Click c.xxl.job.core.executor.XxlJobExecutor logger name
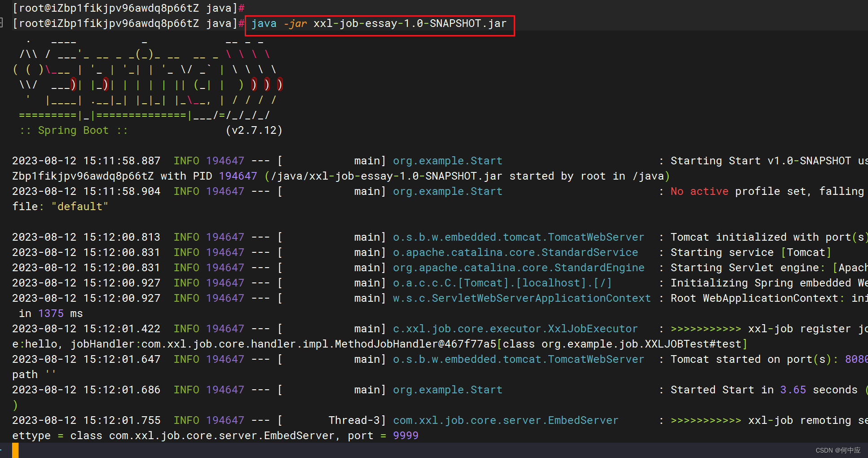This screenshot has height=458, width=868. click(x=516, y=329)
